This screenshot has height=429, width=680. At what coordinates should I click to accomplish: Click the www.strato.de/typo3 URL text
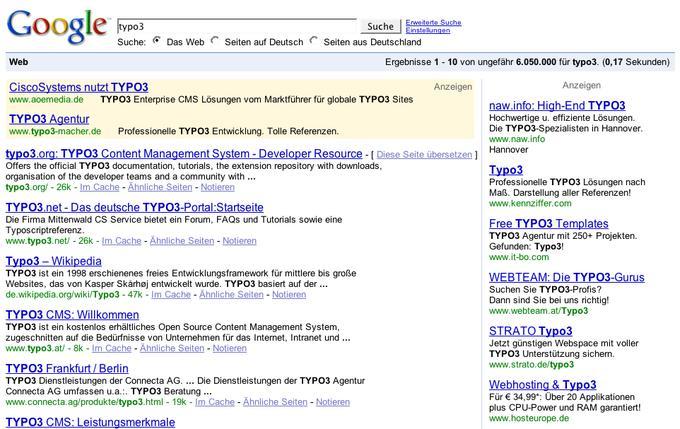532,365
